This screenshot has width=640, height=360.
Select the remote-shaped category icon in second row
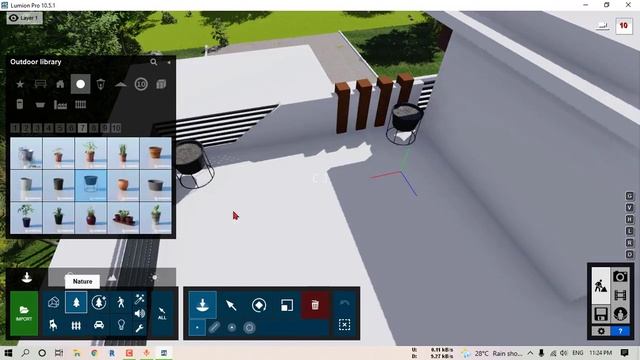[20, 104]
